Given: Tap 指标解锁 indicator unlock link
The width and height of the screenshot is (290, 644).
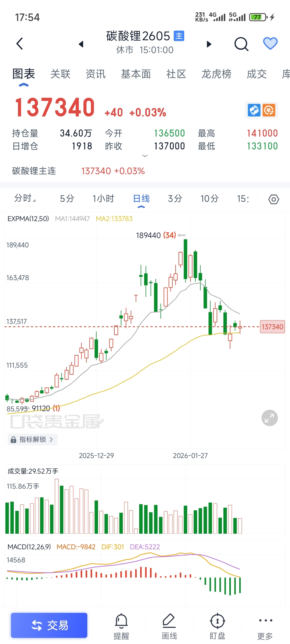Looking at the screenshot, I should (x=32, y=440).
